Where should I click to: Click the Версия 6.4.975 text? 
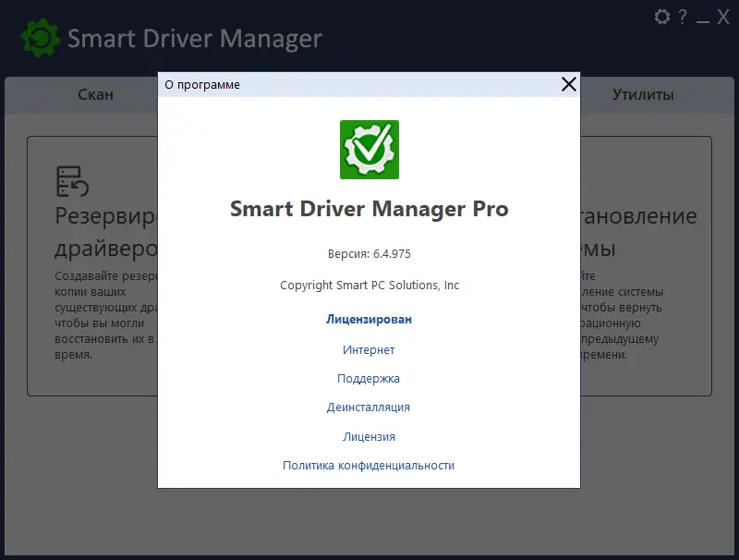[369, 253]
